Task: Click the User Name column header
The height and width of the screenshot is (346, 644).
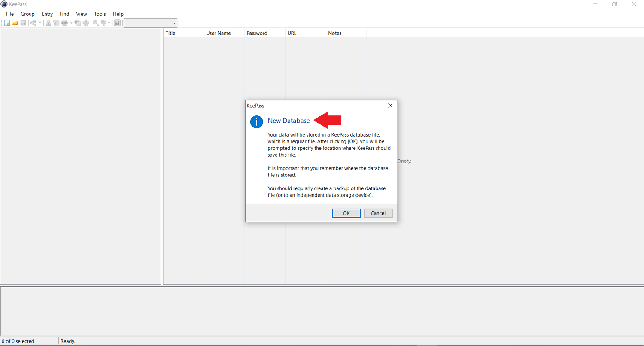Action: pyautogui.click(x=224, y=33)
